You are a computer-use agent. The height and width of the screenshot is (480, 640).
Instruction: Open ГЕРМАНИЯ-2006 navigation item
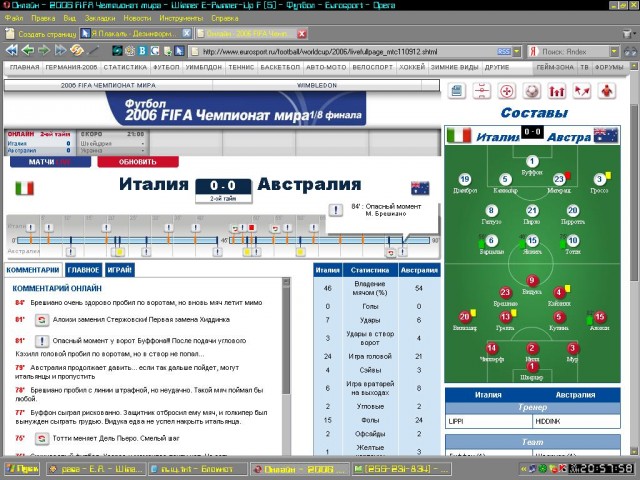click(71, 67)
